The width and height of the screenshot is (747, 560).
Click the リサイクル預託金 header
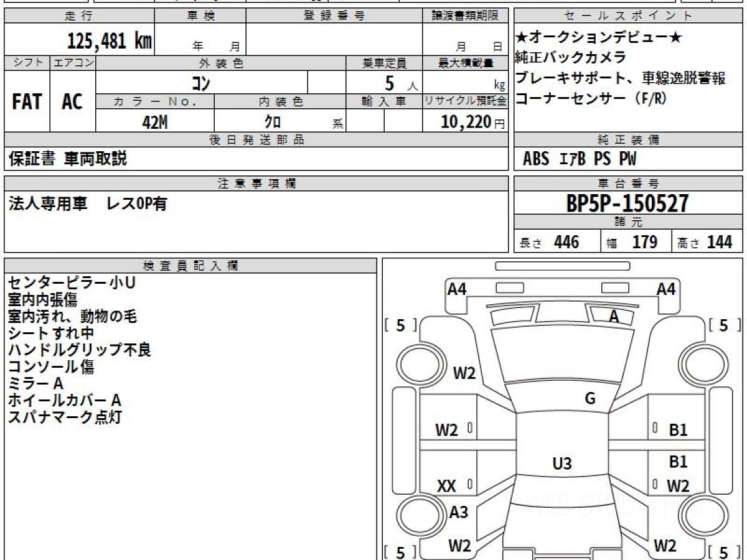pyautogui.click(x=465, y=101)
